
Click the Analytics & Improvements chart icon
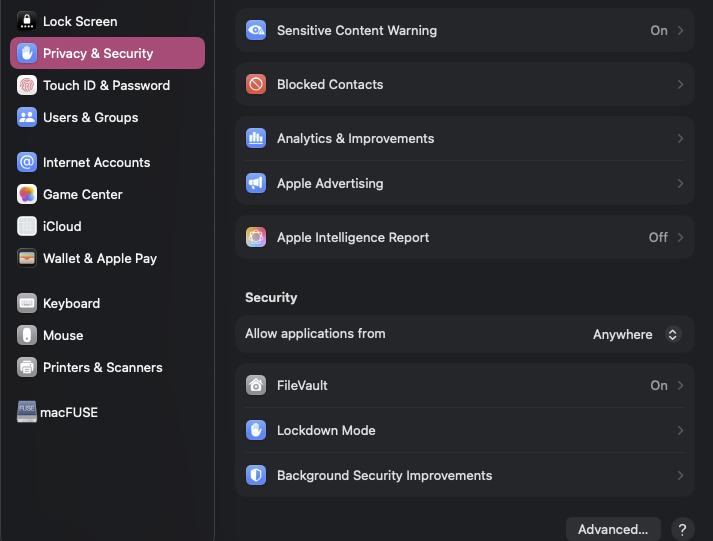256,138
